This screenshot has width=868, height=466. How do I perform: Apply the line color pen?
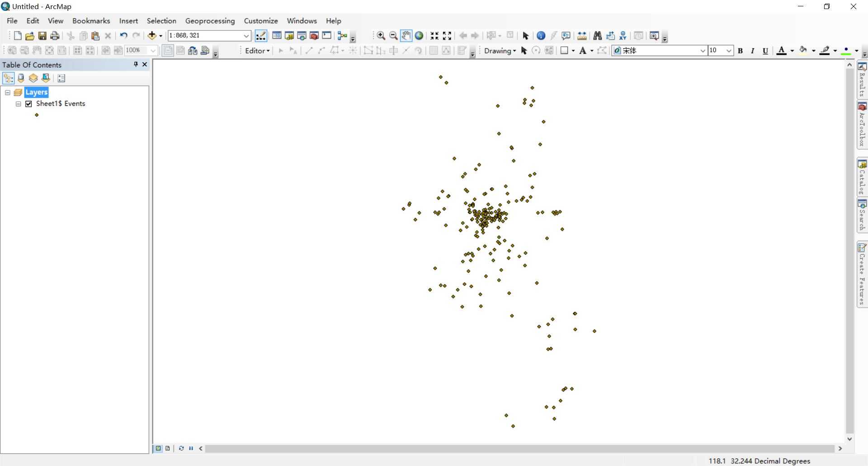825,51
